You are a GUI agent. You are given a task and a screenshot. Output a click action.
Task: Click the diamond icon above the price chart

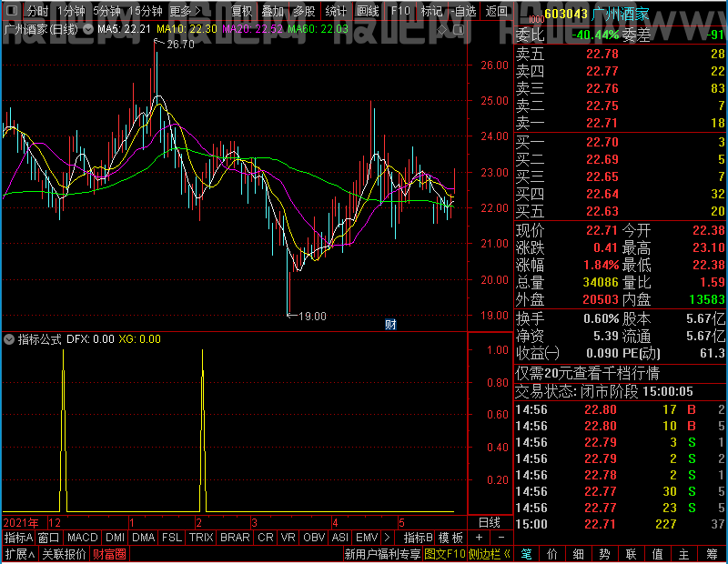[442, 30]
